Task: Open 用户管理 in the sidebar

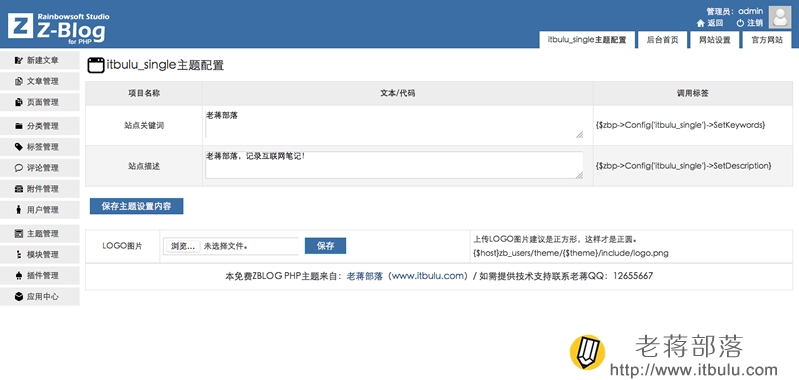Action: (40, 209)
